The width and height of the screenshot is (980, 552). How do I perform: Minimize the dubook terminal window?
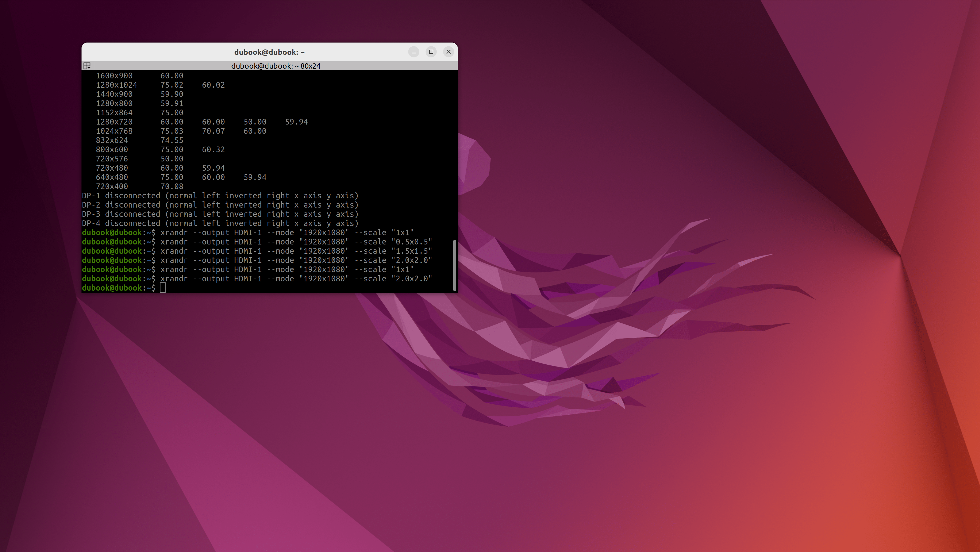[413, 52]
